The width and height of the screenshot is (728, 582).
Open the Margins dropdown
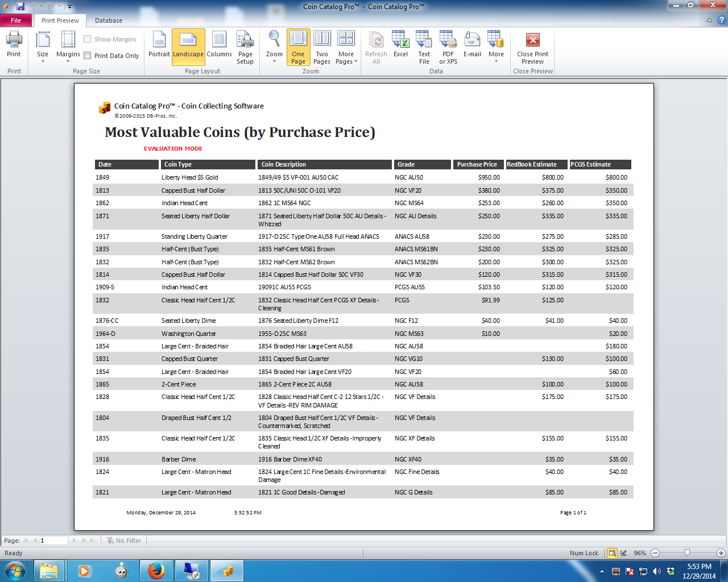(68, 47)
